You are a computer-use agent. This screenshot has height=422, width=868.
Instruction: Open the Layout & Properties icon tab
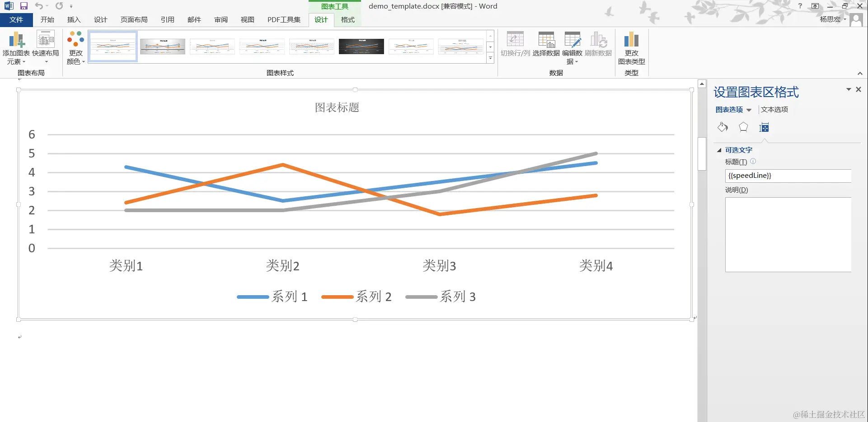click(x=764, y=127)
